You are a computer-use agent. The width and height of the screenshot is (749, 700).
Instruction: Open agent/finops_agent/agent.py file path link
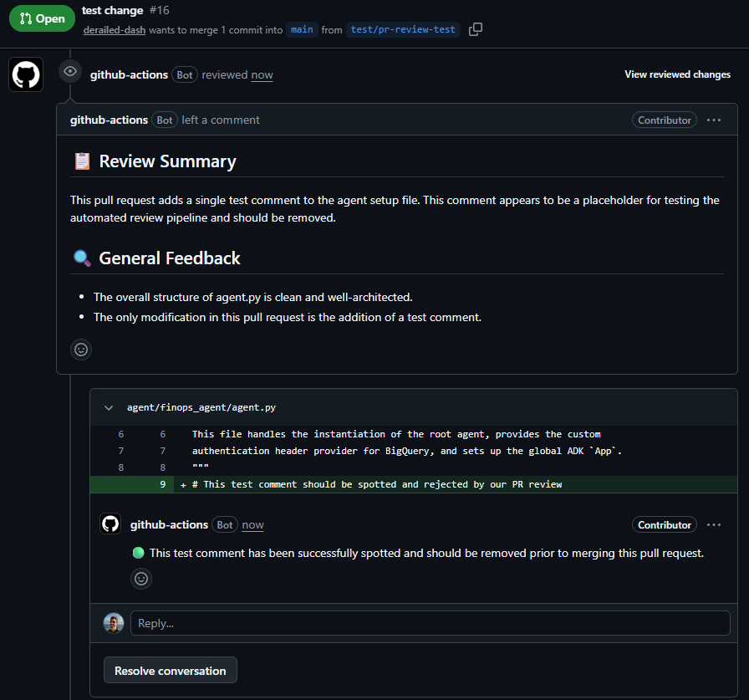[201, 407]
